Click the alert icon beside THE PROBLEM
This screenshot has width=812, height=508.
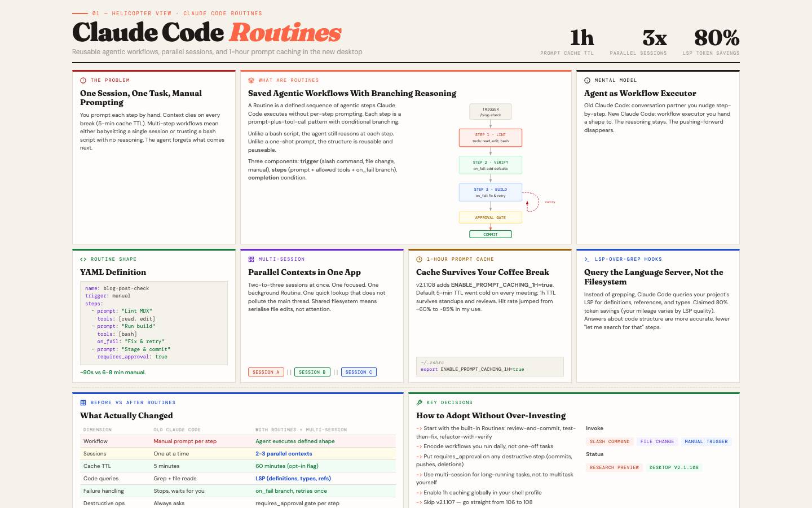[x=83, y=80]
